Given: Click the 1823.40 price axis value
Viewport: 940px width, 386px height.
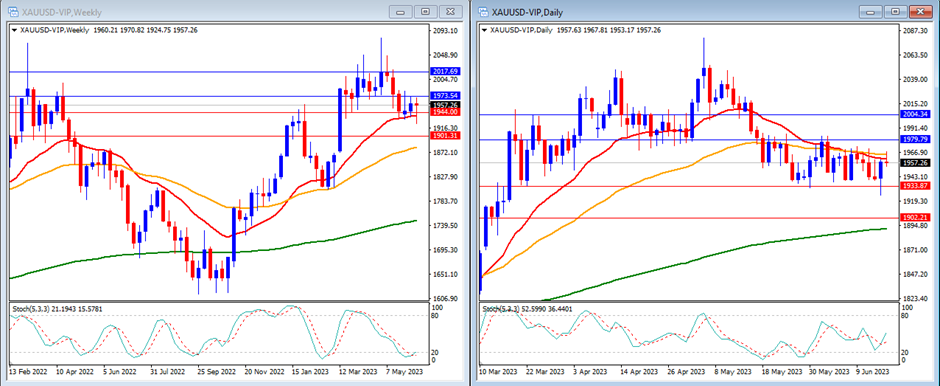Looking at the screenshot, I should click(915, 298).
